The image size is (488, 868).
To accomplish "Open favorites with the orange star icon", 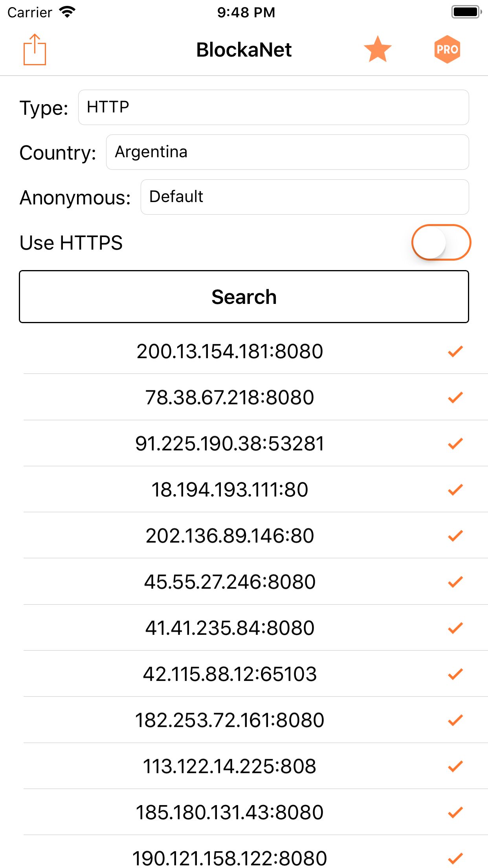I will pyautogui.click(x=378, y=50).
